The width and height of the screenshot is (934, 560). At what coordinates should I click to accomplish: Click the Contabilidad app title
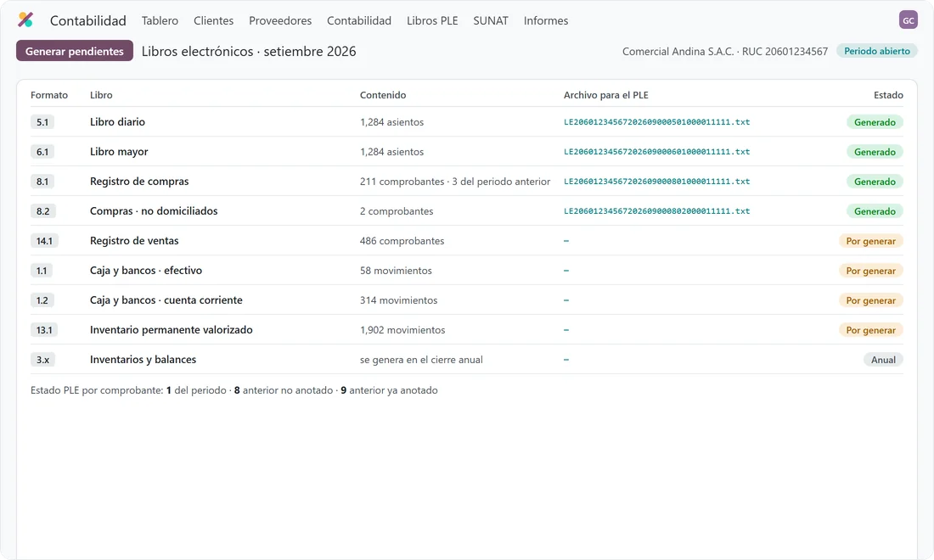coord(88,20)
